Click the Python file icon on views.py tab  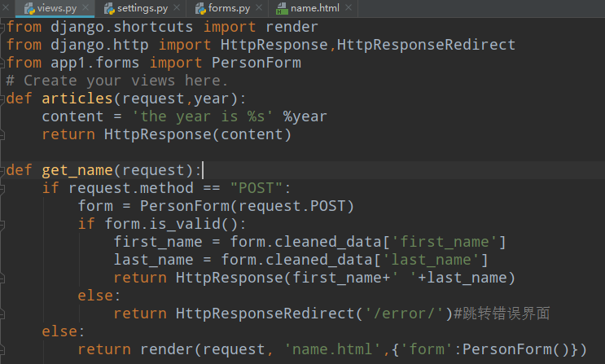click(29, 8)
